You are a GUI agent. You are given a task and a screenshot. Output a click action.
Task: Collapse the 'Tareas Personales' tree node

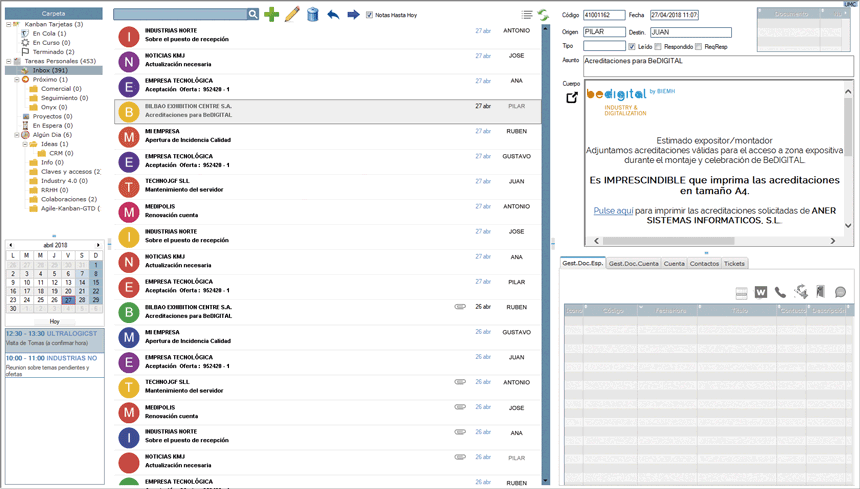pos(9,61)
